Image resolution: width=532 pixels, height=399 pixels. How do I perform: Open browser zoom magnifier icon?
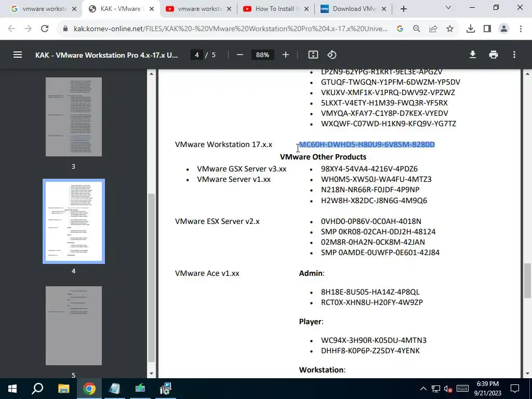[x=417, y=29]
